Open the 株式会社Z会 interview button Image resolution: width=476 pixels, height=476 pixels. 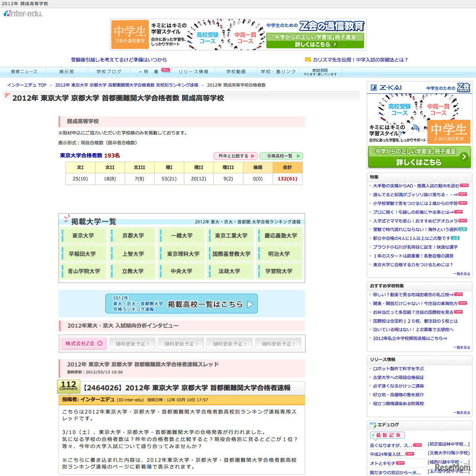point(84,344)
